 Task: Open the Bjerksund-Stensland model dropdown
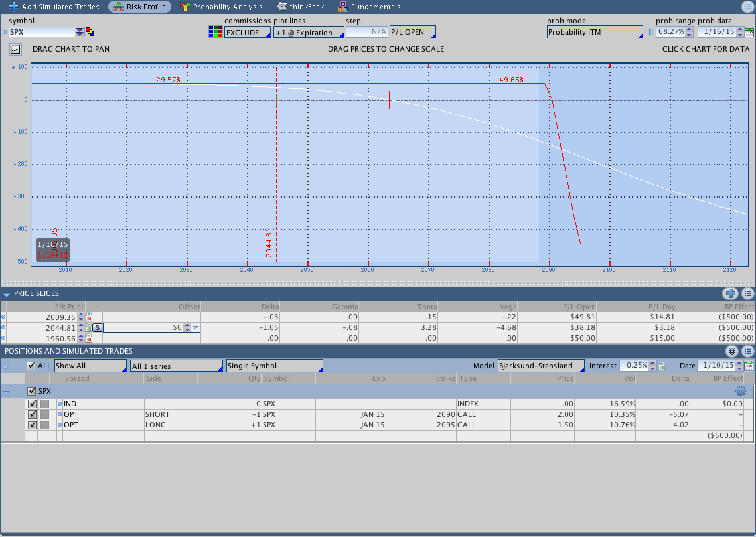[541, 366]
